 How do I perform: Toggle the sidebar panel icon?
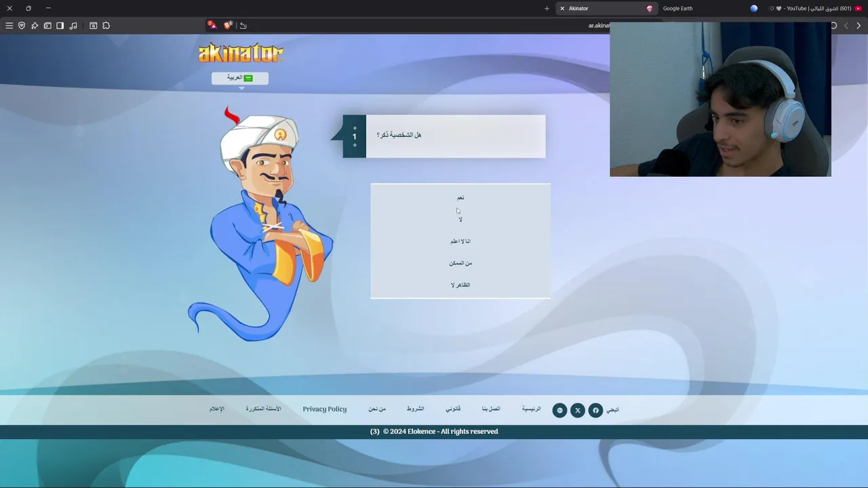60,26
